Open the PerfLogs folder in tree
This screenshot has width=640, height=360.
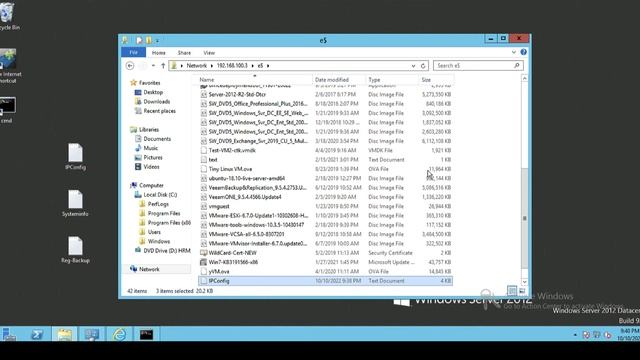(x=158, y=204)
